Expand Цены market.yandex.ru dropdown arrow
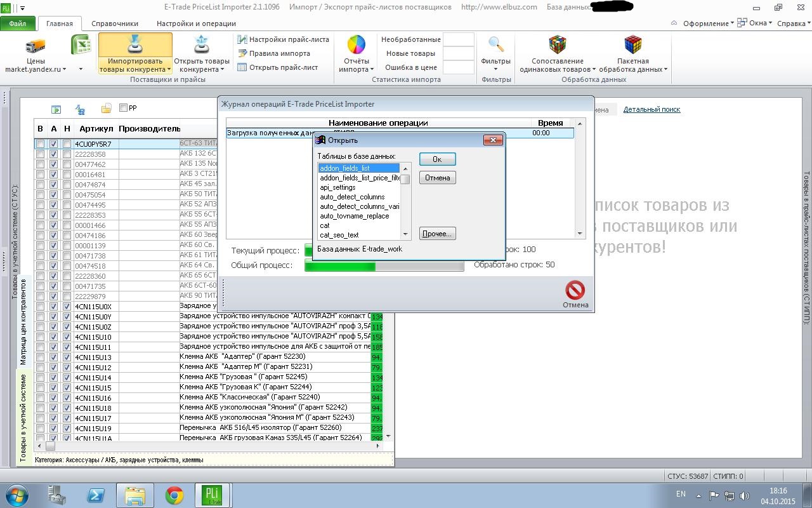Image resolution: width=812 pixels, height=508 pixels. pos(65,69)
